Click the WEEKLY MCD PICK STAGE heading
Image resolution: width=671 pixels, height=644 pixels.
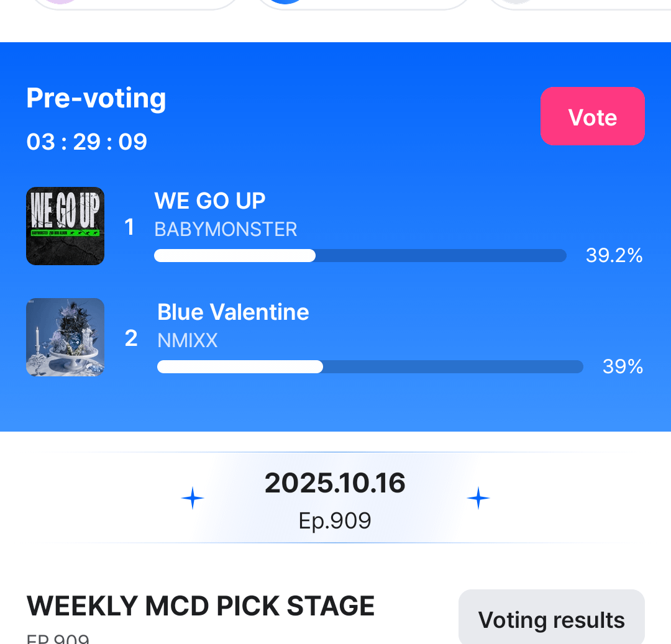coord(201,606)
